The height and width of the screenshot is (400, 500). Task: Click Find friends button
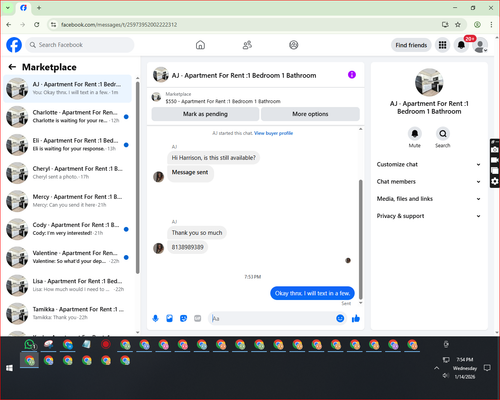411,45
